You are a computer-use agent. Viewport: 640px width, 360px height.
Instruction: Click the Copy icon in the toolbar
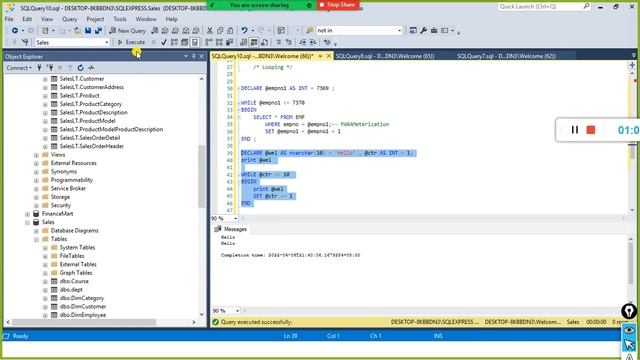coord(220,31)
